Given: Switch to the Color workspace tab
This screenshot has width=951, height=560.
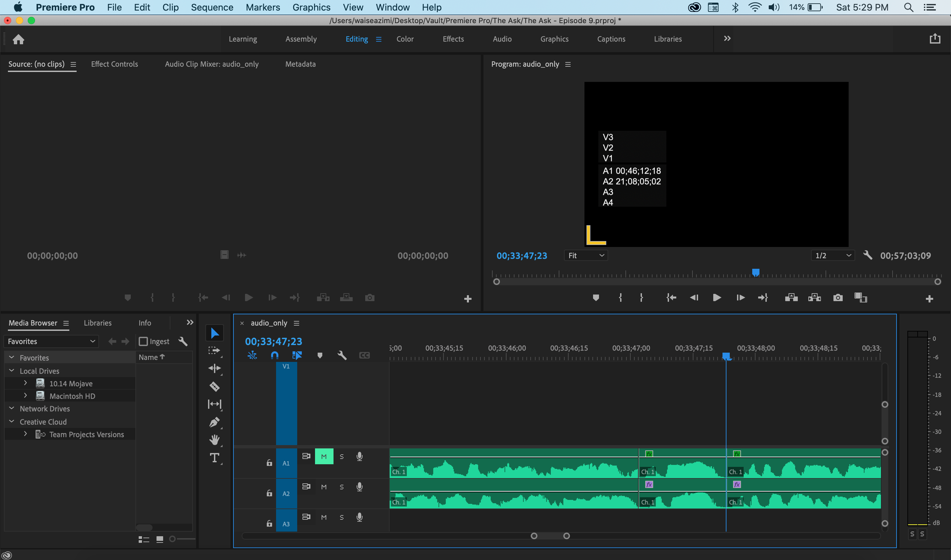Looking at the screenshot, I should [405, 39].
